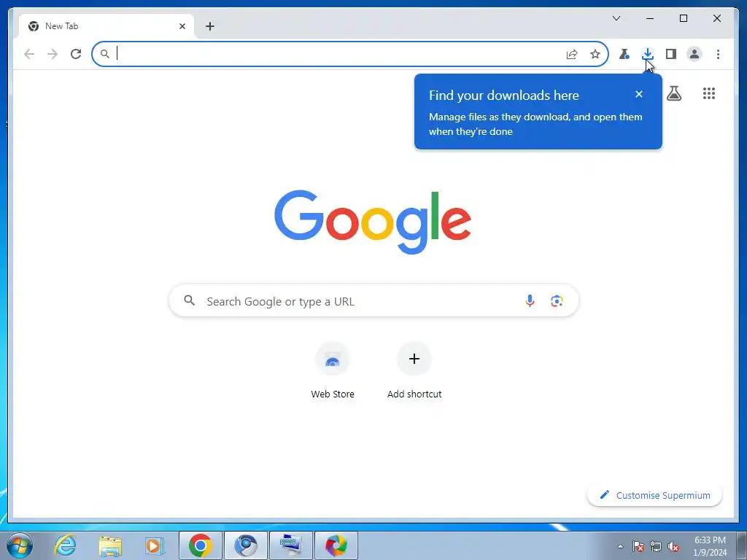This screenshot has height=560, width=747.
Task: Open Windows Media Player from taskbar
Action: 155,545
